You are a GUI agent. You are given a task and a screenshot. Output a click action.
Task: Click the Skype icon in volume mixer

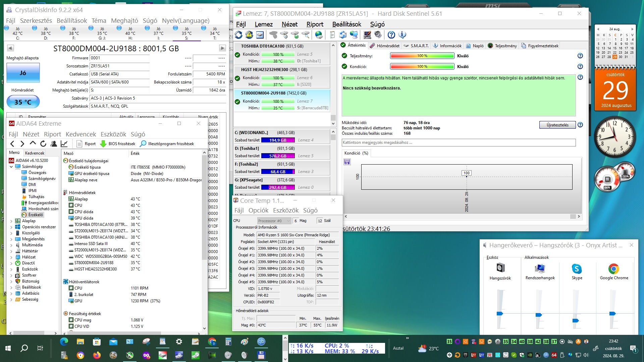point(577,269)
